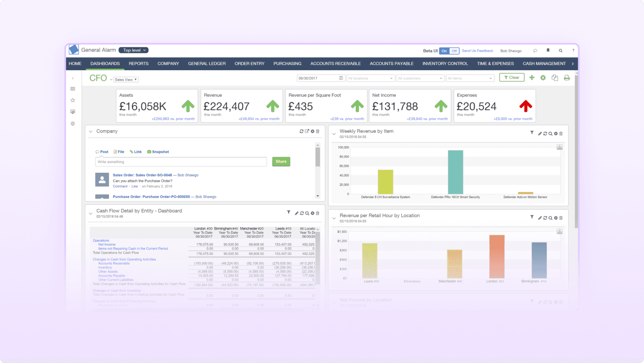Screen dimensions: 644x363
Task: Open settings gear in left sidebar
Action: point(73,124)
